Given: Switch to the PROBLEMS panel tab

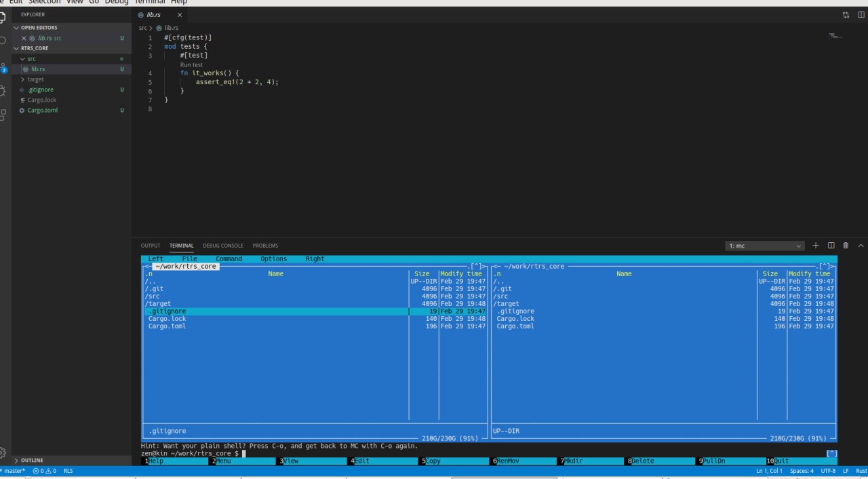Looking at the screenshot, I should pos(265,246).
